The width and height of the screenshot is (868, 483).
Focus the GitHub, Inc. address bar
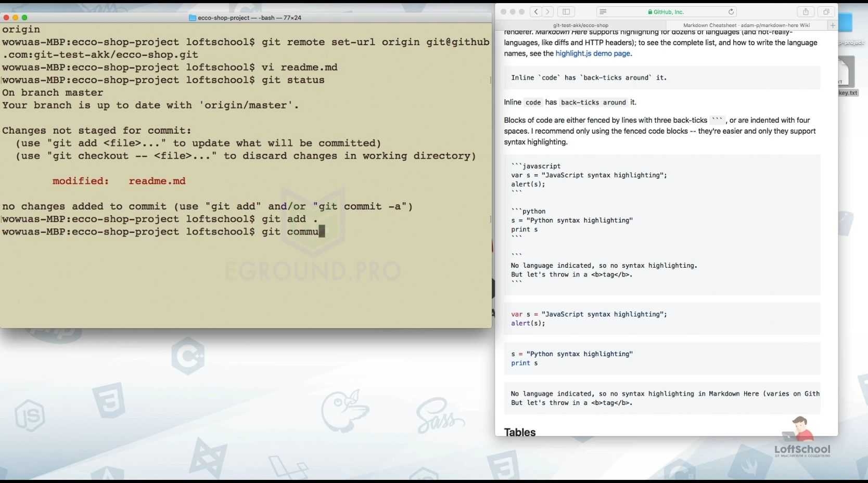[666, 12]
